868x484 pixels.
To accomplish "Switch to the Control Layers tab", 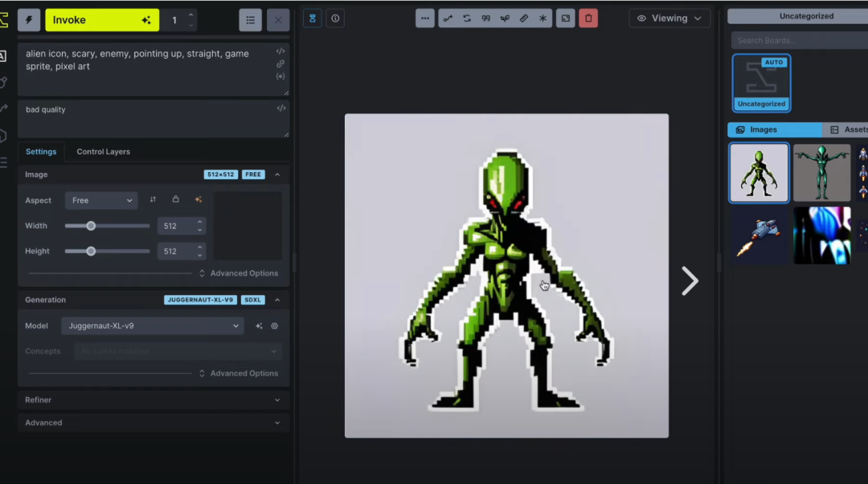I will click(103, 151).
